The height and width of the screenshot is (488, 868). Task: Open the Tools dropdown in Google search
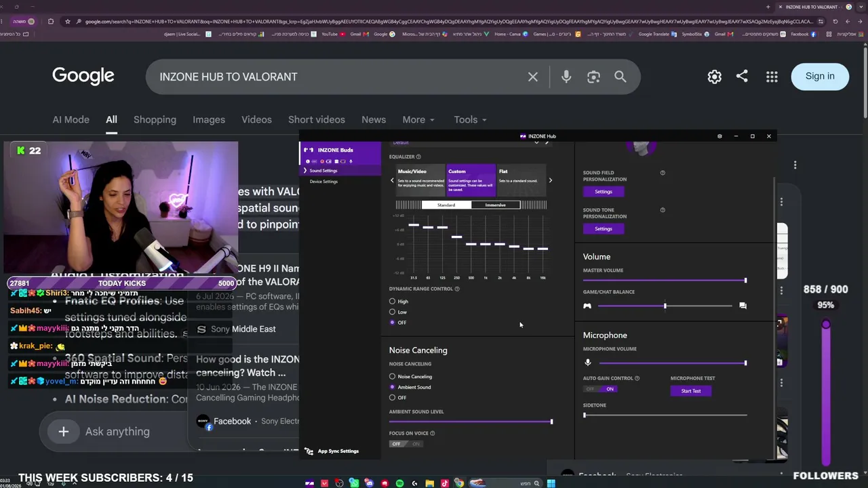pyautogui.click(x=470, y=119)
